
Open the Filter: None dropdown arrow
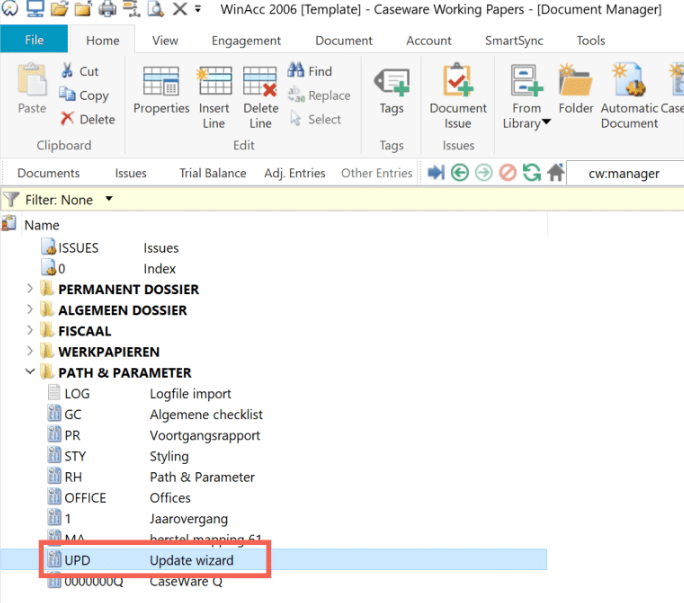click(x=109, y=199)
